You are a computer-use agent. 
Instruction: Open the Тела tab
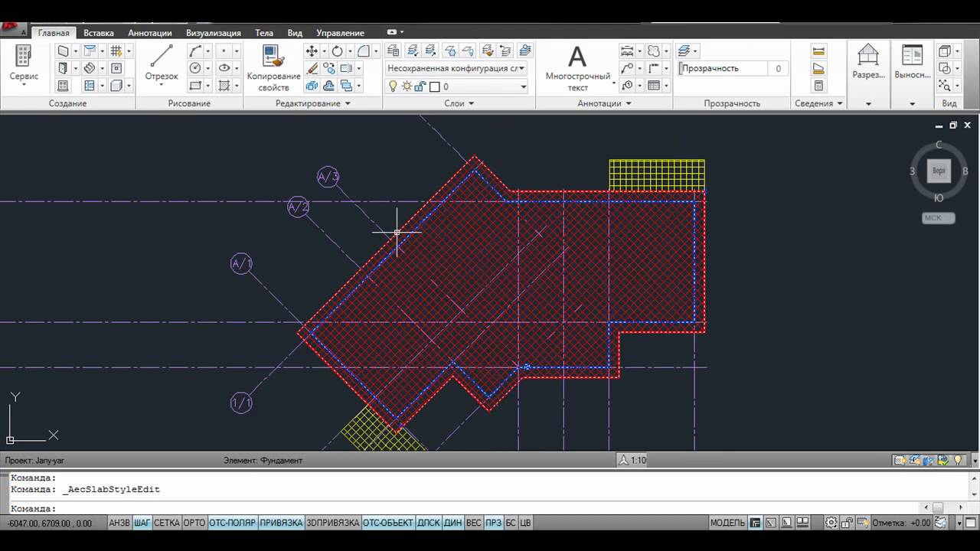(264, 33)
